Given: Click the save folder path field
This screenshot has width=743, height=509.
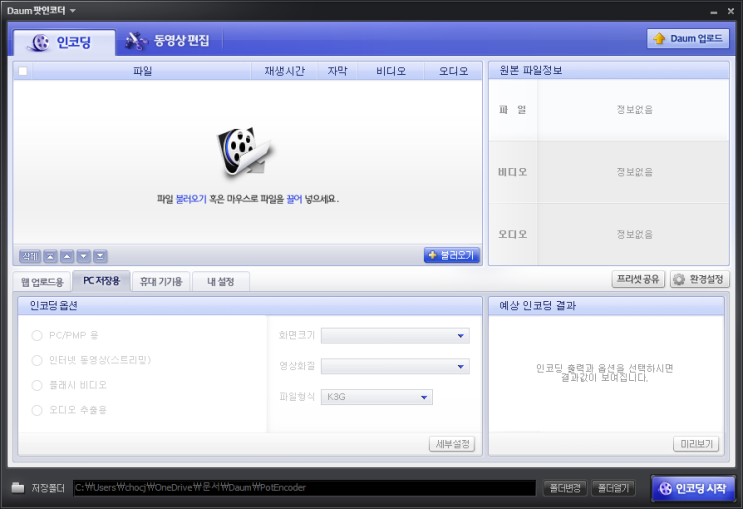Looking at the screenshot, I should coord(304,488).
